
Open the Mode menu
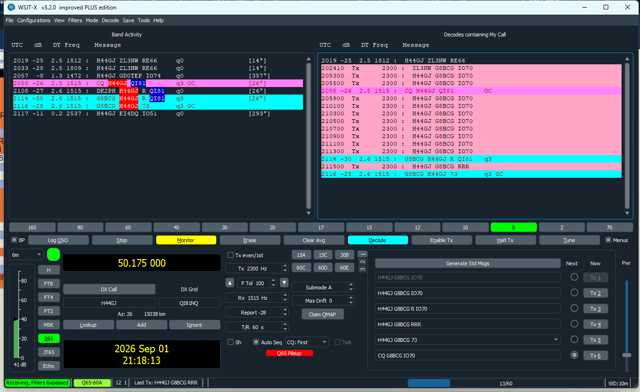pos(92,20)
